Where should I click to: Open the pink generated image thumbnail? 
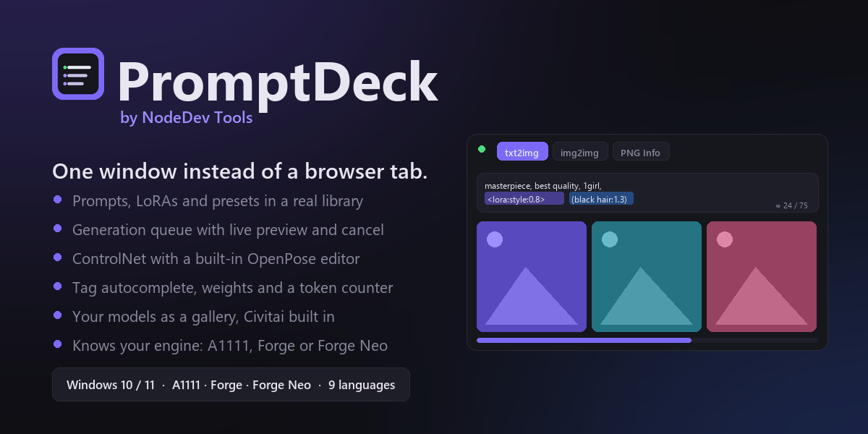[762, 276]
